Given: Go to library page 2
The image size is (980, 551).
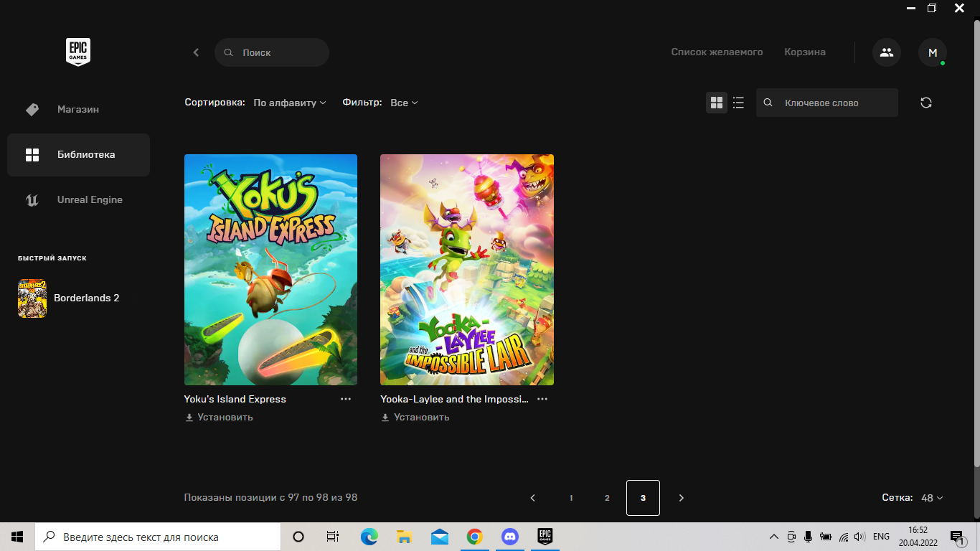Looking at the screenshot, I should [607, 498].
